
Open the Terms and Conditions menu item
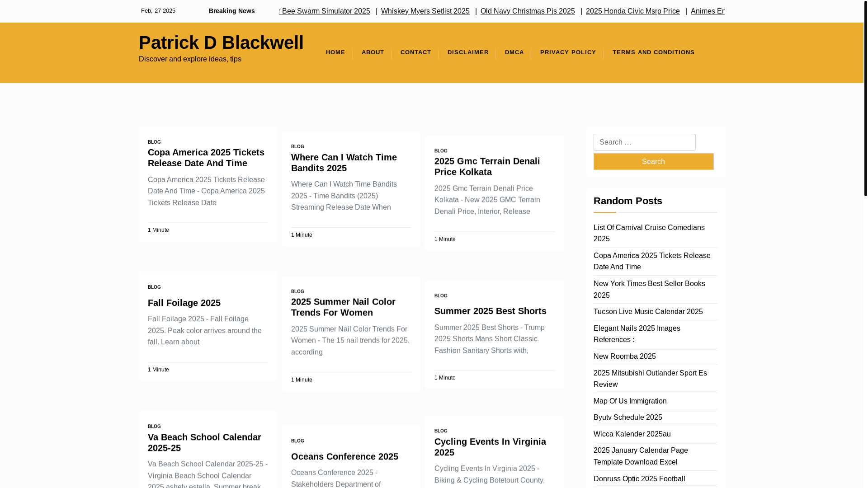coord(653,52)
